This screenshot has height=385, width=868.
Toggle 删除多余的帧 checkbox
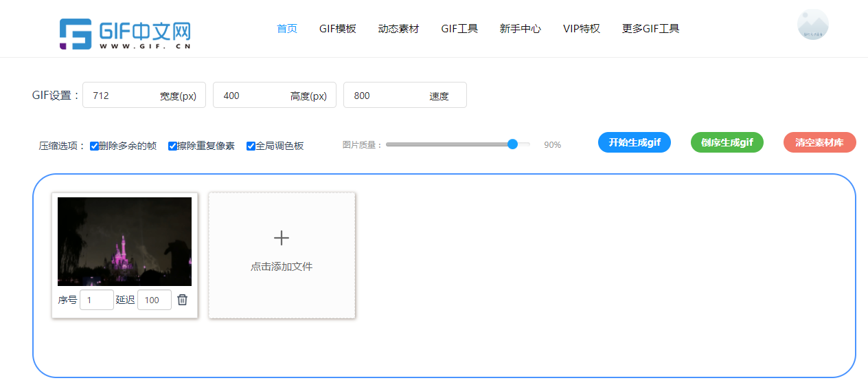coord(95,146)
